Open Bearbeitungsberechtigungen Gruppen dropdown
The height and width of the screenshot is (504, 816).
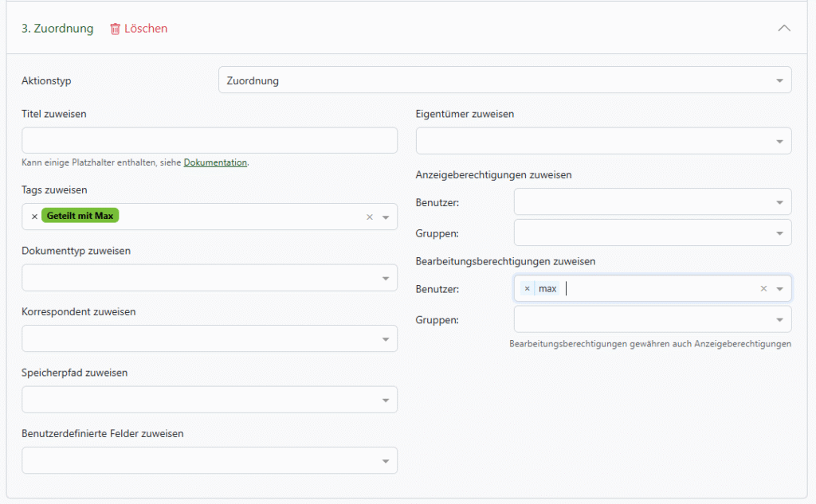pos(652,319)
